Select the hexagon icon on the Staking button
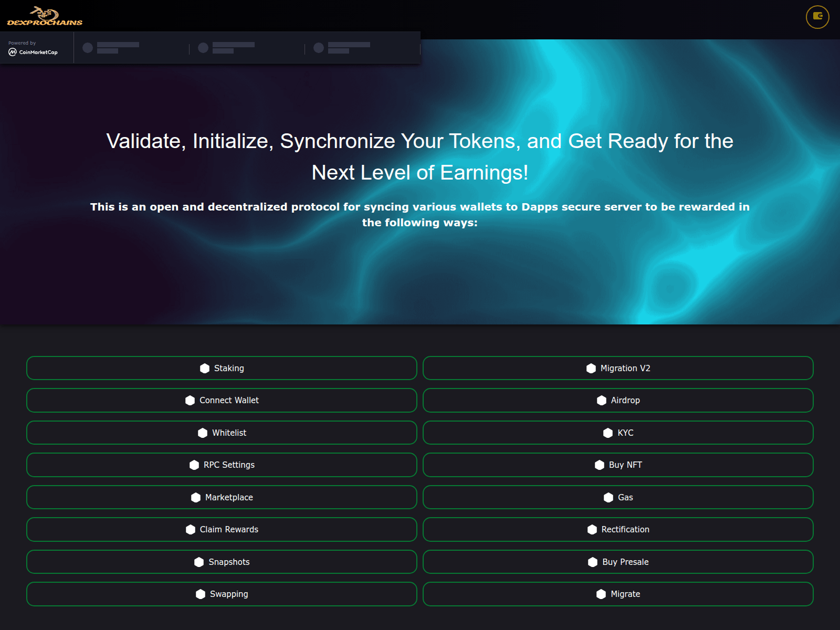The width and height of the screenshot is (840, 630). click(205, 368)
